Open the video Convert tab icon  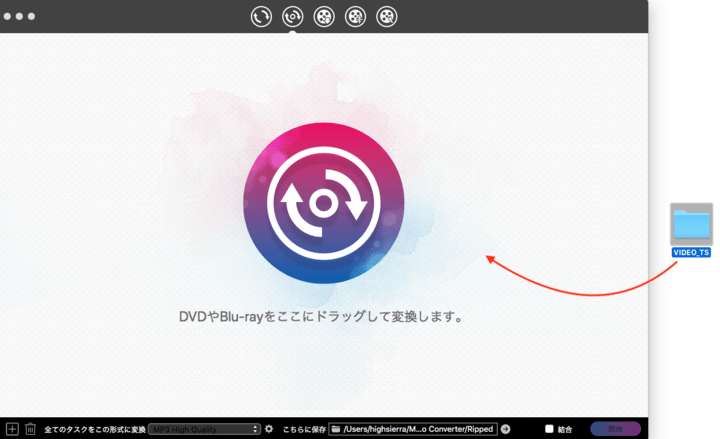[261, 16]
